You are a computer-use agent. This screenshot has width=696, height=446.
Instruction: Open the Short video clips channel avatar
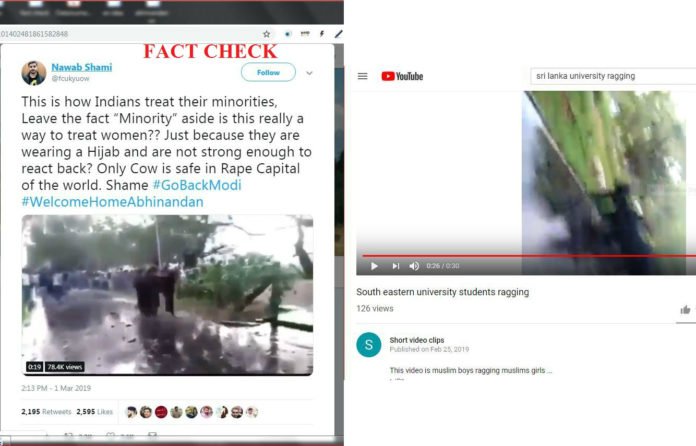[x=368, y=345]
